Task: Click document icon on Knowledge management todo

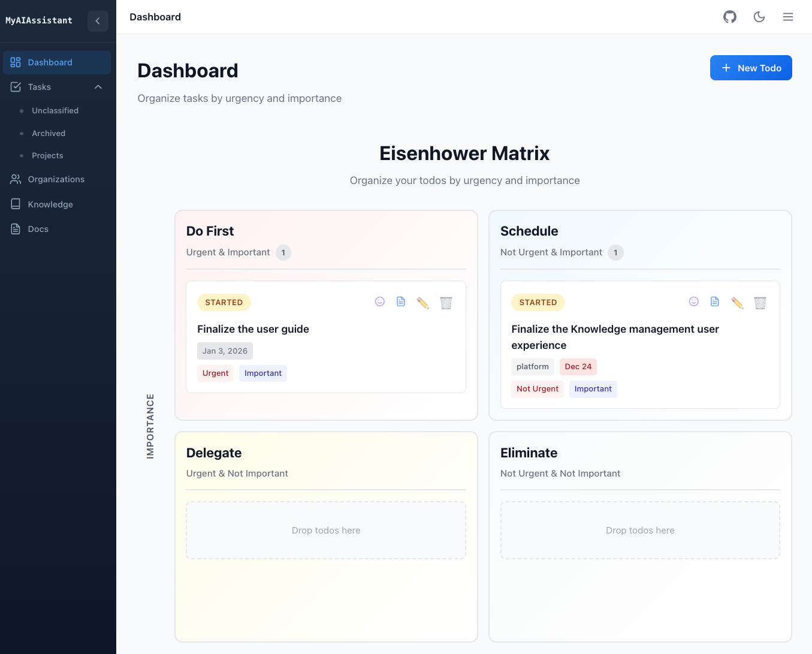Action: tap(715, 302)
